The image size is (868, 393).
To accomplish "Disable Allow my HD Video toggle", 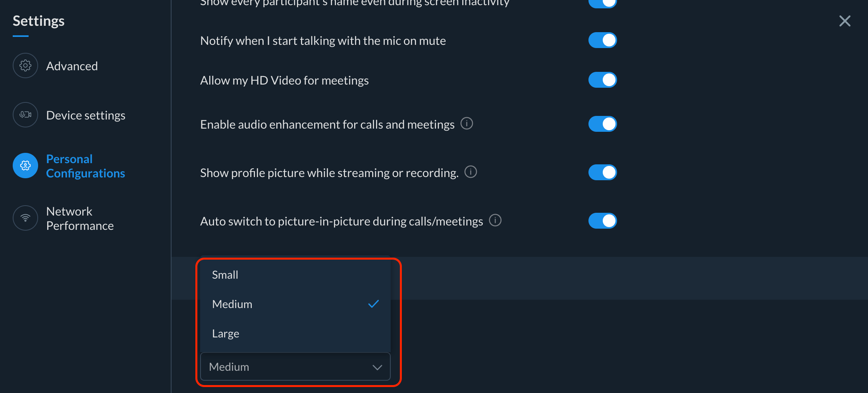I will pos(602,80).
